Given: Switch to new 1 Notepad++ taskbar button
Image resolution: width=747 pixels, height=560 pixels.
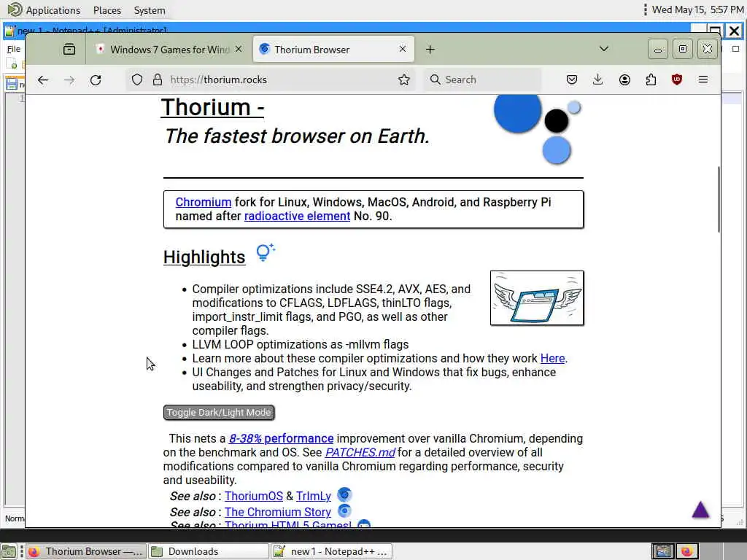Looking at the screenshot, I should (x=332, y=551).
